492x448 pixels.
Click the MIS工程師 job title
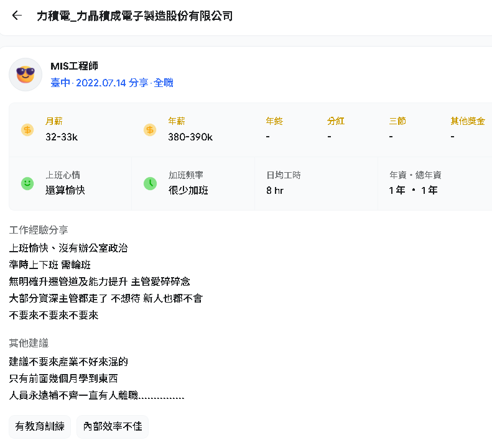coord(75,66)
